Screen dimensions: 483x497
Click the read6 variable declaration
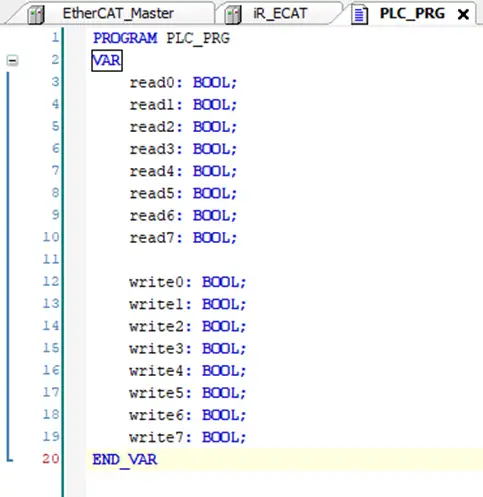(183, 216)
